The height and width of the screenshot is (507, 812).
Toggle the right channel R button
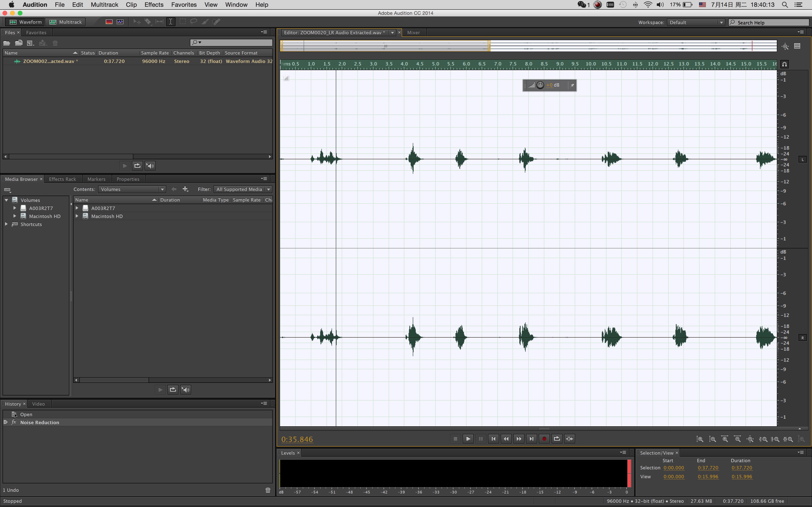tap(803, 338)
